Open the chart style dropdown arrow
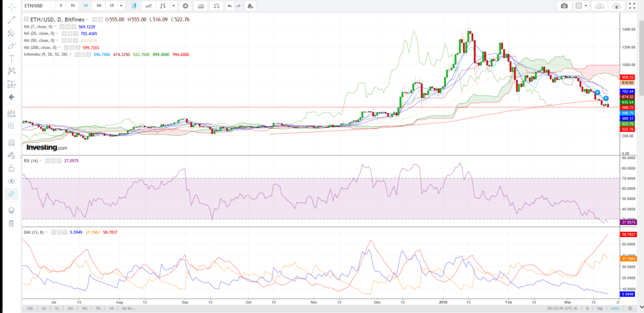Viewport: 644px width, 313px height. tap(173, 6)
